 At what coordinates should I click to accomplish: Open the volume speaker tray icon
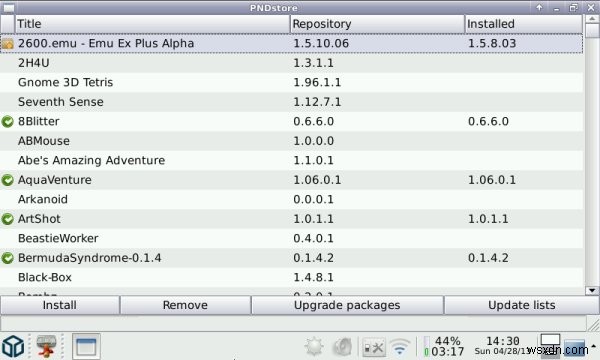[x=342, y=347]
